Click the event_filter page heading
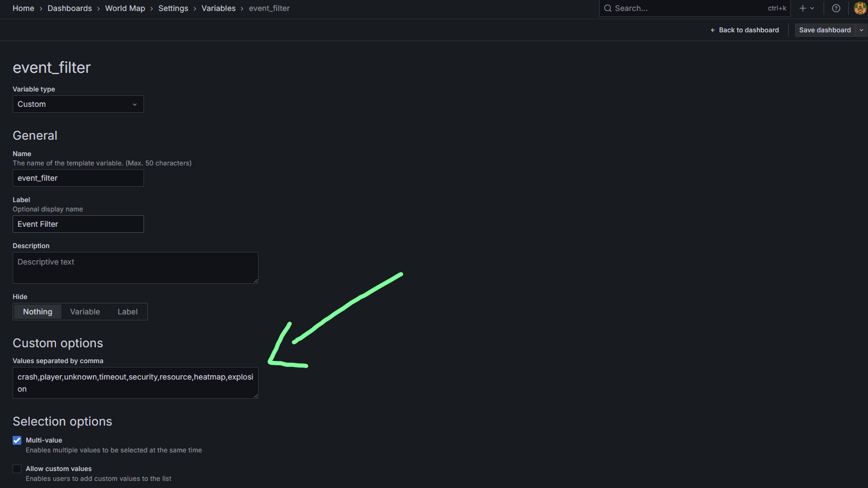Image resolution: width=868 pixels, height=488 pixels. tap(52, 67)
